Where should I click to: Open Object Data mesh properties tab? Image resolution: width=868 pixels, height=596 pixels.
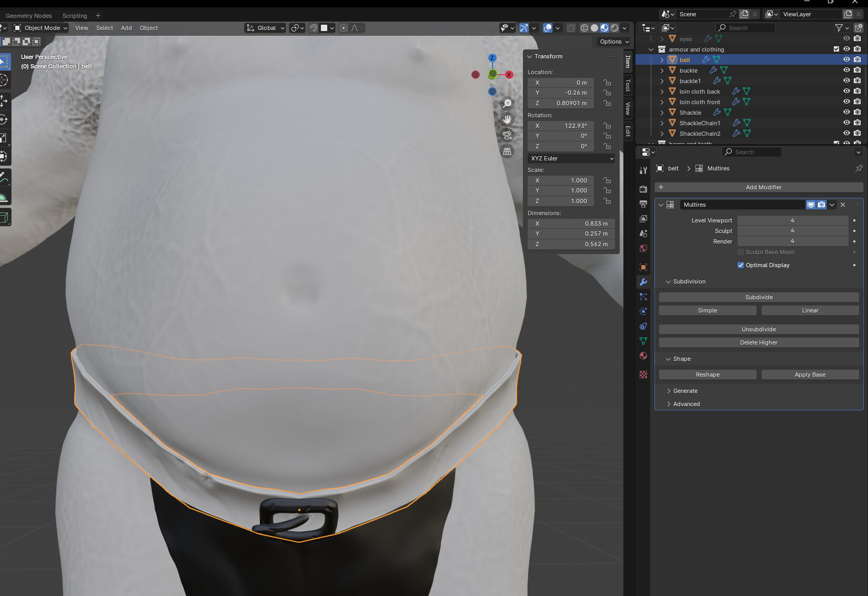643,341
